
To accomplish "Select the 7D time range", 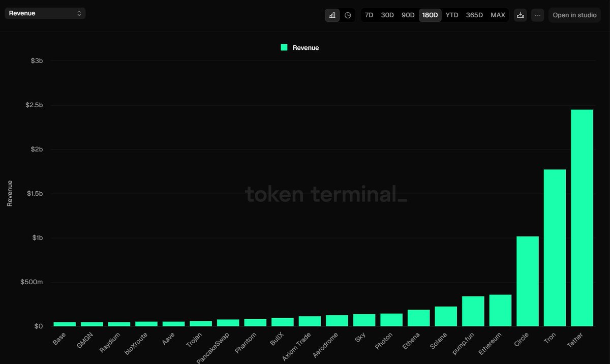I will pos(369,15).
